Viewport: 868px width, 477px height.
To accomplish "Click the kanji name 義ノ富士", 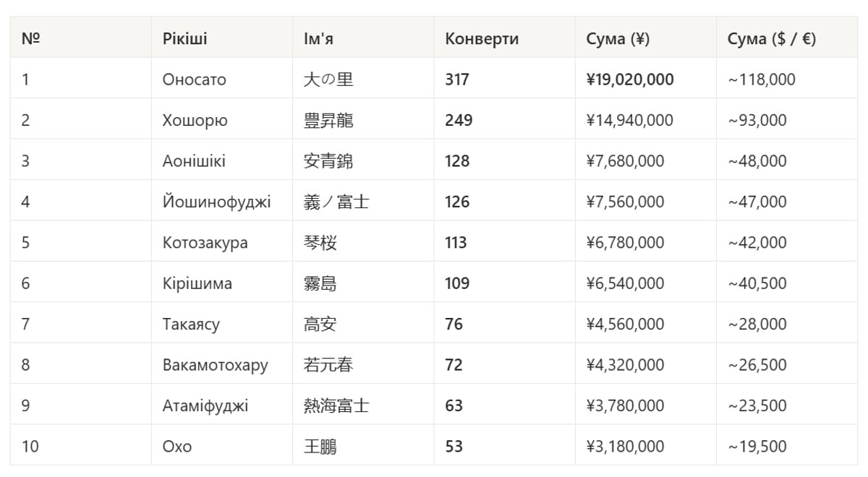I will pyautogui.click(x=336, y=202).
